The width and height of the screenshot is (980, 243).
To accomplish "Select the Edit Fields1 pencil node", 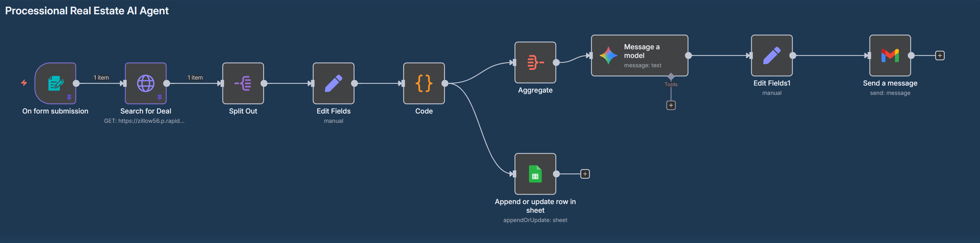I will (x=771, y=56).
